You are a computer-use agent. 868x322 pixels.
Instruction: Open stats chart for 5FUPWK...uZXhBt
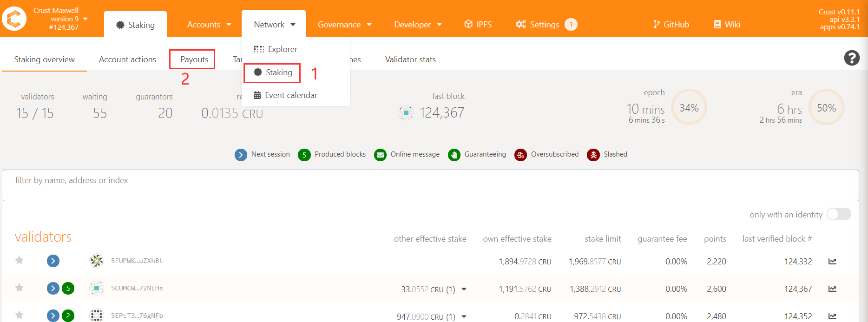[832, 261]
